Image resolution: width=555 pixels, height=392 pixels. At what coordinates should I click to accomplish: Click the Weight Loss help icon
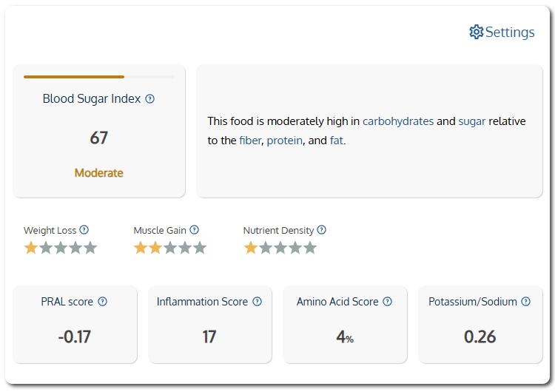(x=84, y=230)
